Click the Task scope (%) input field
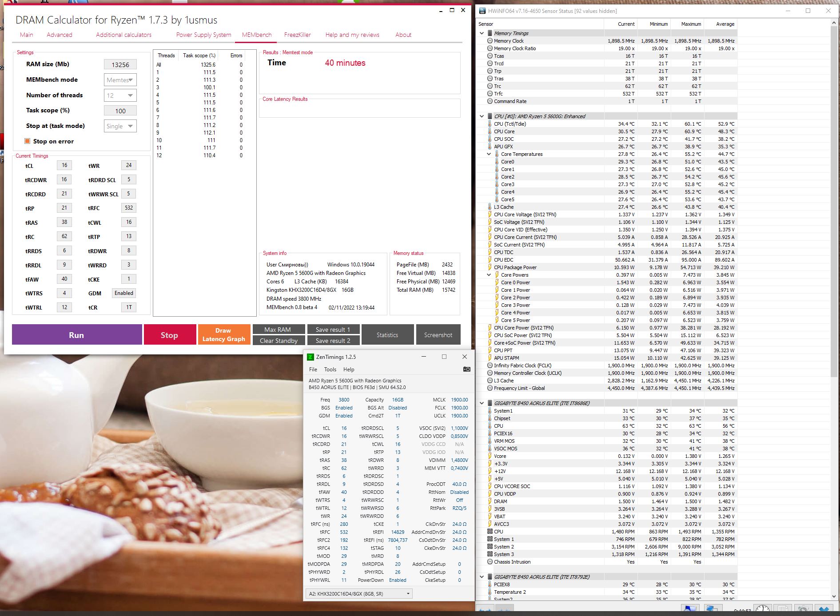Viewport: 840px width, 616px height. click(x=120, y=111)
